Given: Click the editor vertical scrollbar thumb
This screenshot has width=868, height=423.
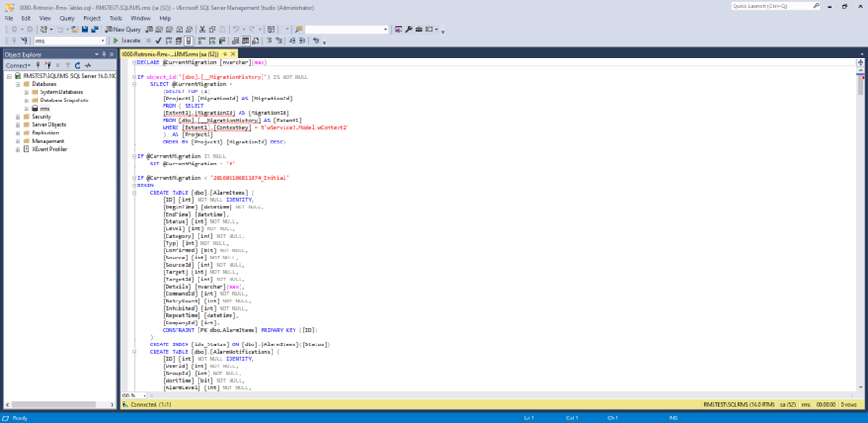Looking at the screenshot, I should click(861, 83).
